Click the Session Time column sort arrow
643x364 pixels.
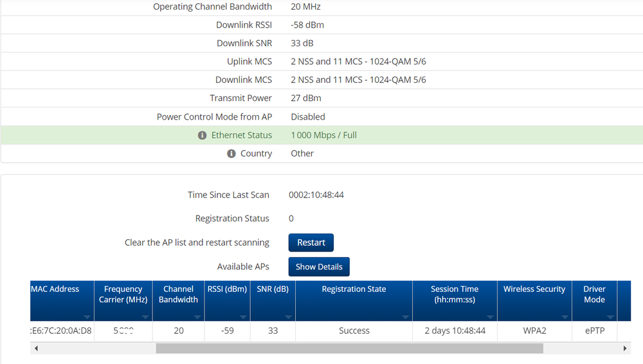(490, 316)
